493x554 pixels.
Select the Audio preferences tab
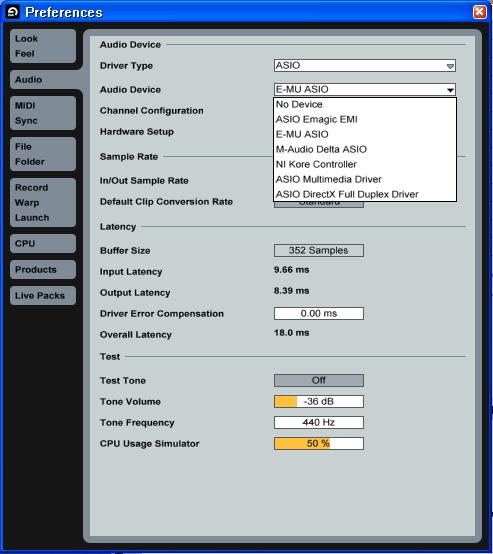[x=43, y=79]
